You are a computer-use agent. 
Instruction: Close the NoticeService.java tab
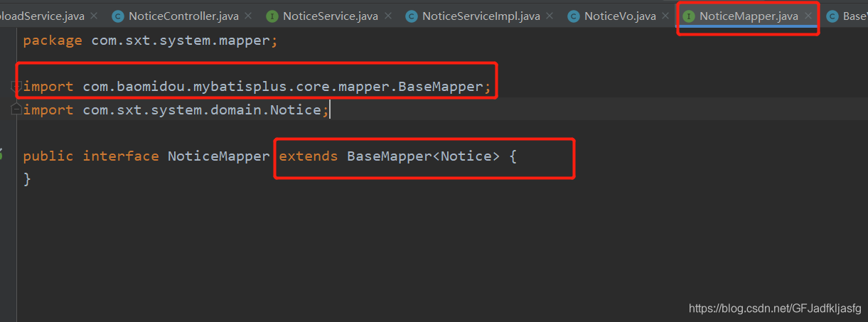point(388,16)
